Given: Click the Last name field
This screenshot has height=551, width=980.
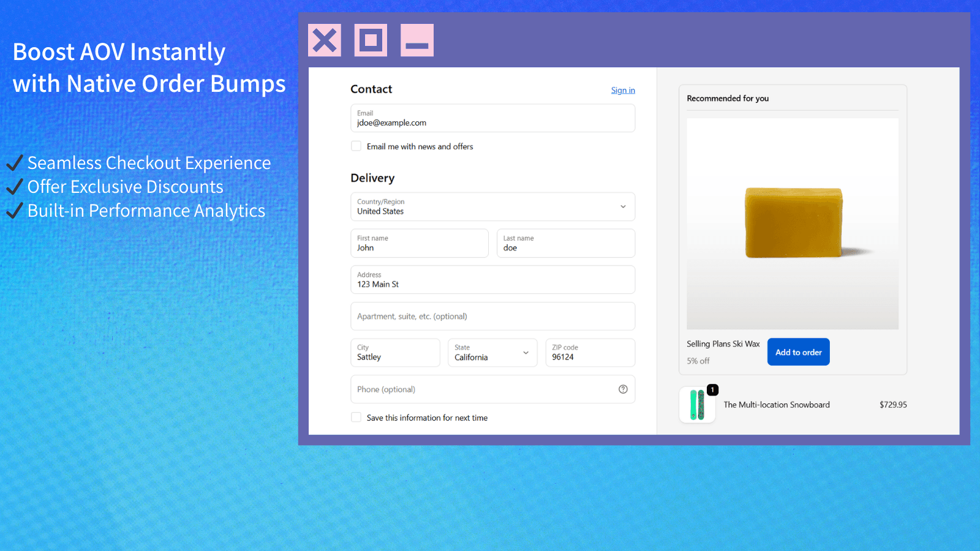Looking at the screenshot, I should tap(566, 243).
